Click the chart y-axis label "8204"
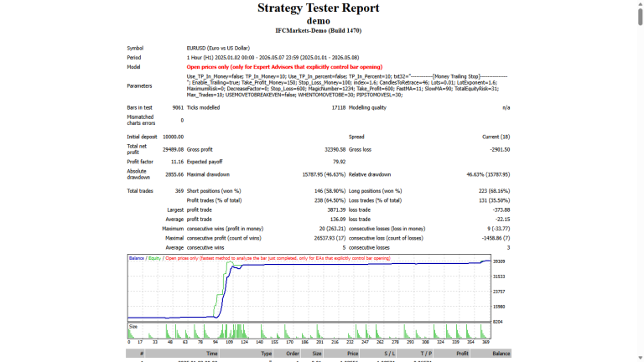The image size is (644, 362). tap(498, 322)
